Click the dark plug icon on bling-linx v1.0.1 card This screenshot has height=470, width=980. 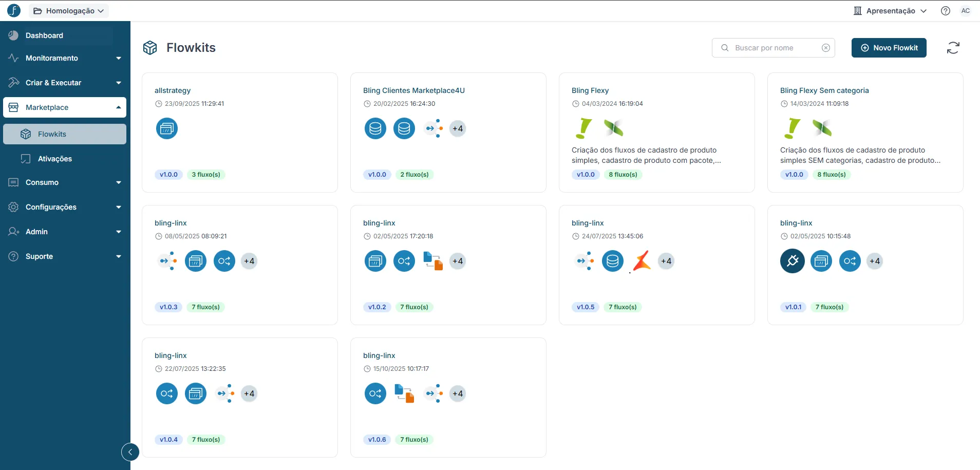tap(793, 261)
